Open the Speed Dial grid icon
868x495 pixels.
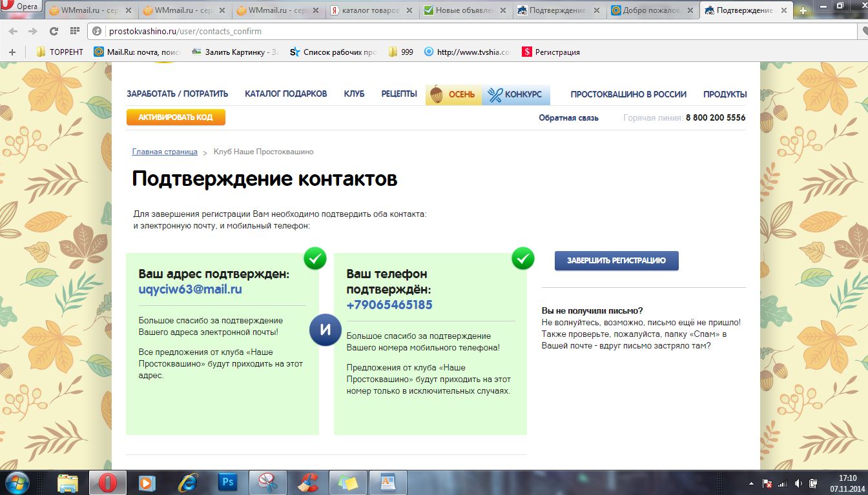click(x=74, y=31)
